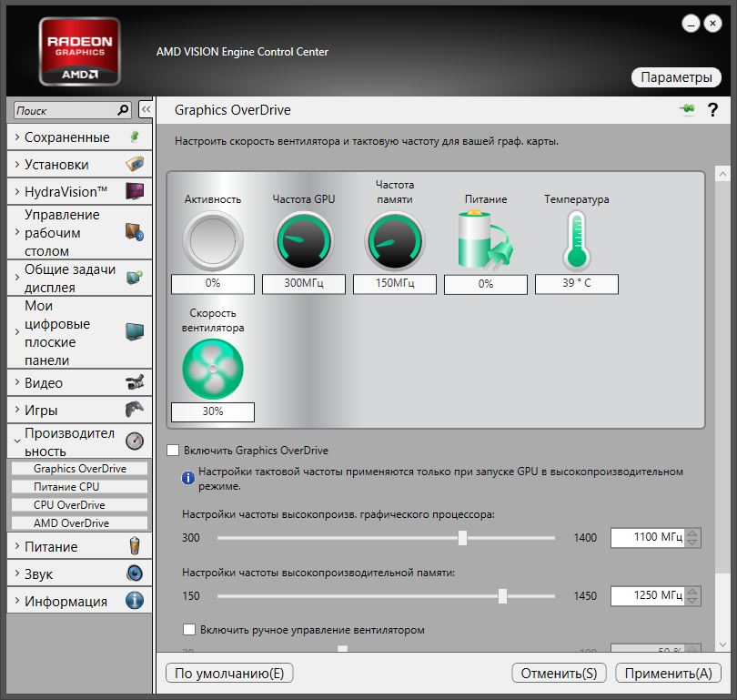Click the search magnifier icon

123,110
